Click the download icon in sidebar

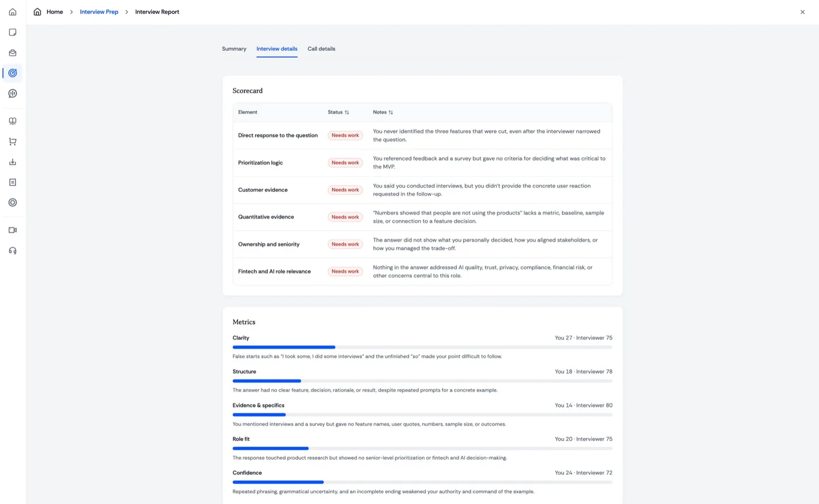coord(13,162)
